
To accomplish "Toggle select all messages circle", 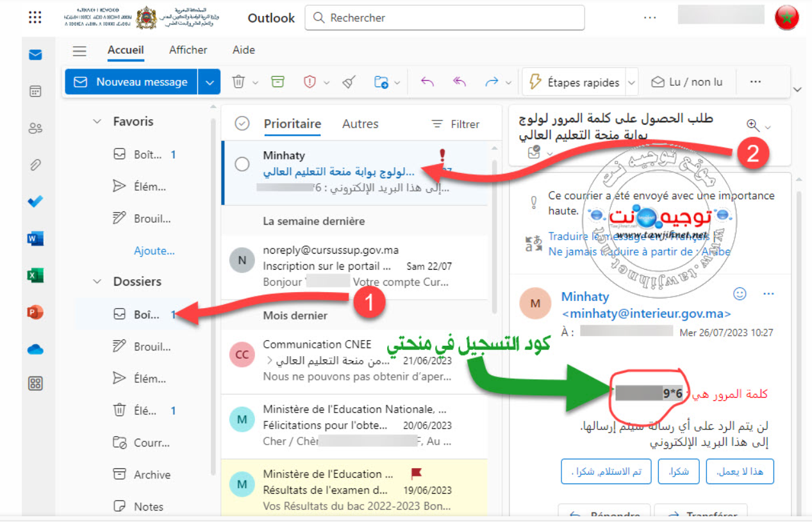I will [x=242, y=124].
